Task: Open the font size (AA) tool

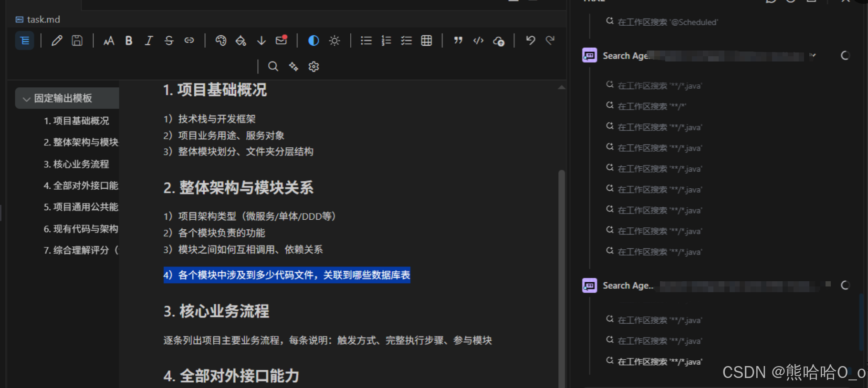Action: tap(109, 41)
